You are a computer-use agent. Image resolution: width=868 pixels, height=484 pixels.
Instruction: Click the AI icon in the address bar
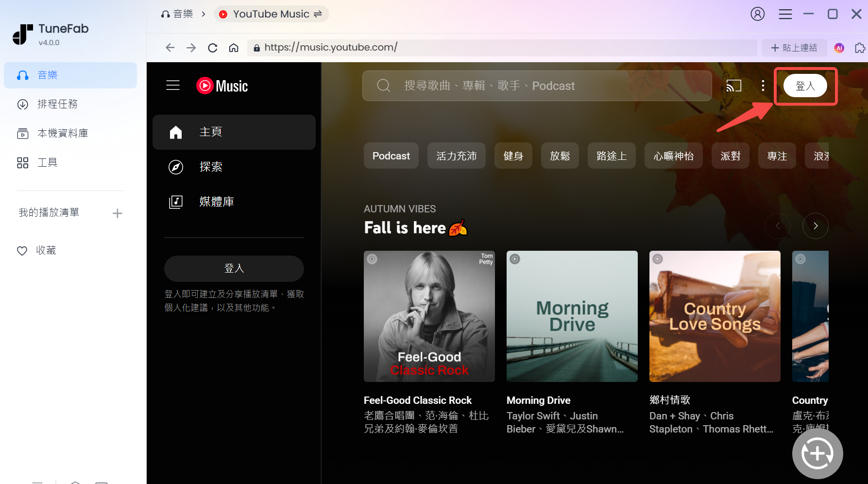(x=839, y=48)
